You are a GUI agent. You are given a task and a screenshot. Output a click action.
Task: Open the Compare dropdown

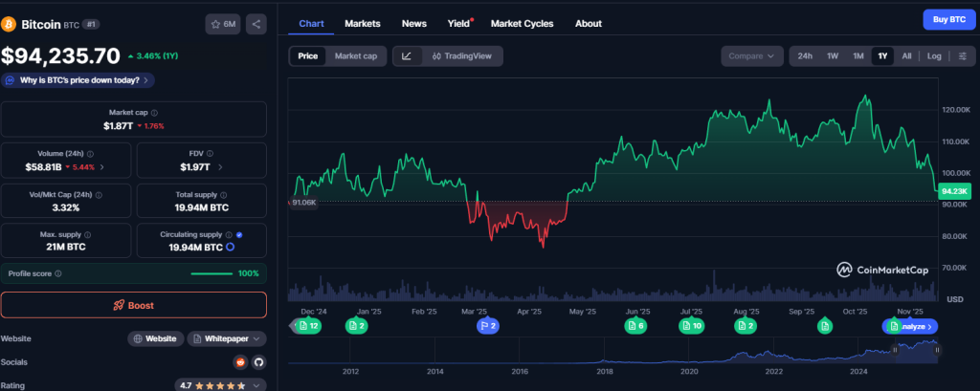[x=751, y=56]
